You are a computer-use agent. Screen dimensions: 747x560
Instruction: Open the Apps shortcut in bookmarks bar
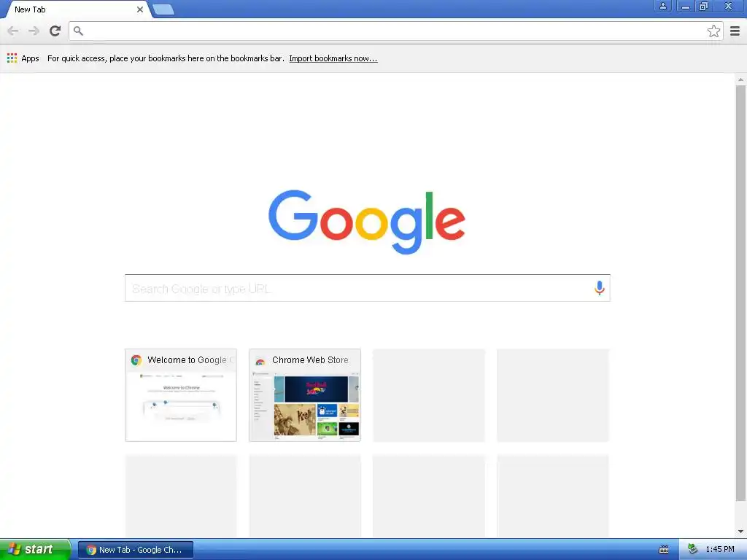pos(23,58)
